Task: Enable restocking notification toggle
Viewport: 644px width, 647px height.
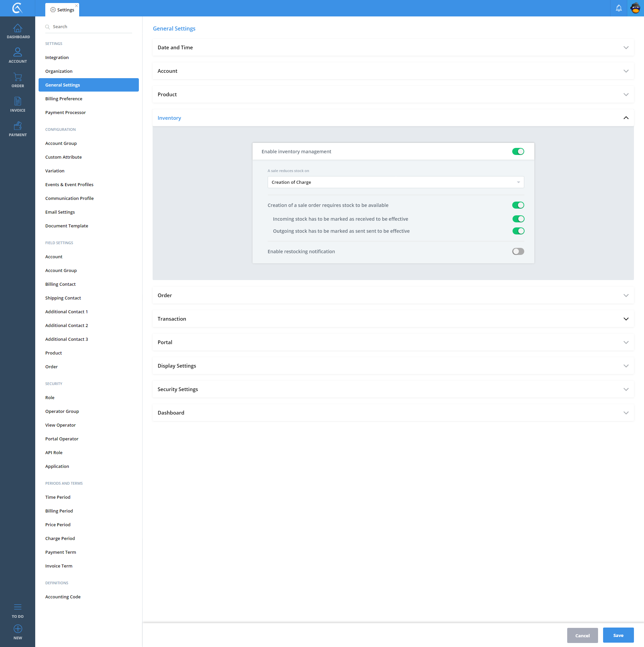Action: 518,252
